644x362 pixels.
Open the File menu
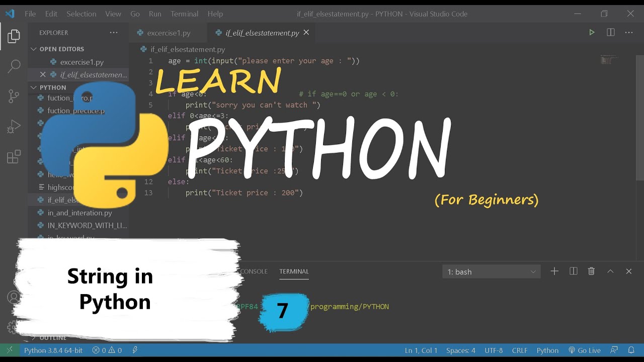pyautogui.click(x=30, y=14)
